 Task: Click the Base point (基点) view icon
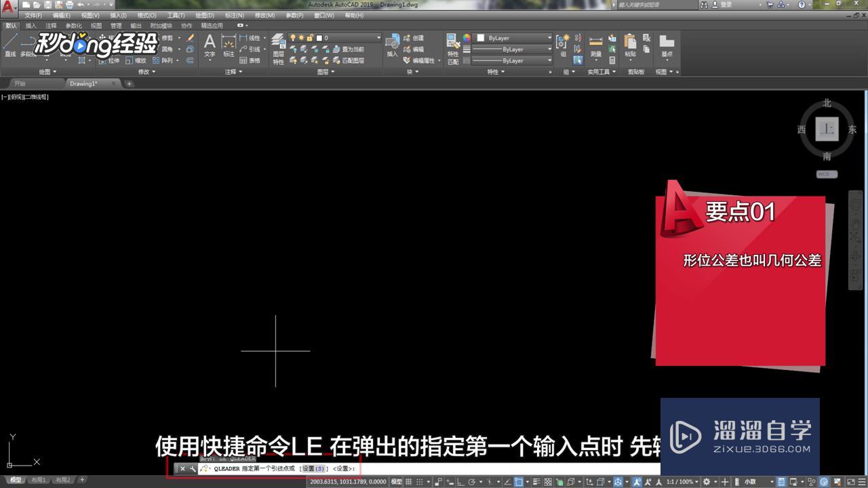[667, 45]
